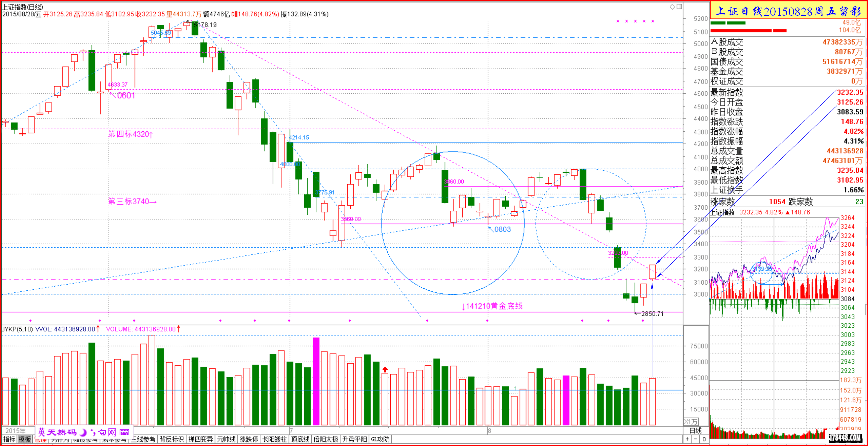The image size is (868, 446).
Task: Click the red 104.0亿 buy-volume bar
Action: 748,30
